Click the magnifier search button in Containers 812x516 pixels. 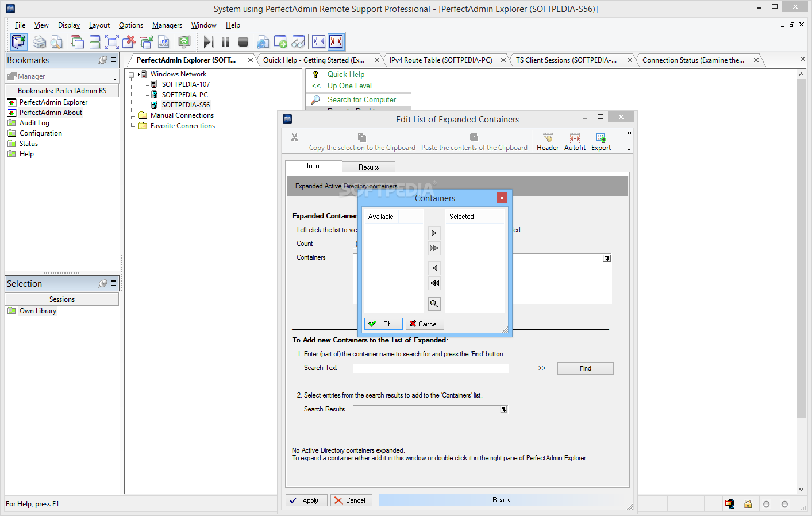[x=434, y=303]
